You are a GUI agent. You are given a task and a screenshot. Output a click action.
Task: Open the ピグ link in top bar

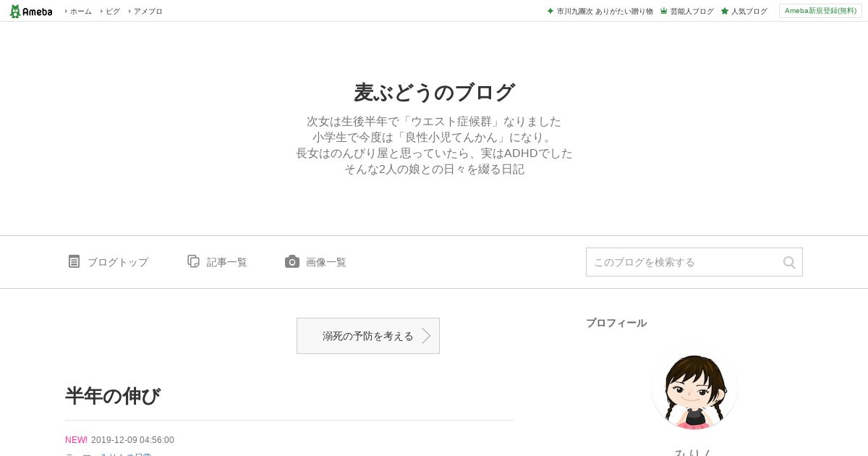pyautogui.click(x=113, y=12)
